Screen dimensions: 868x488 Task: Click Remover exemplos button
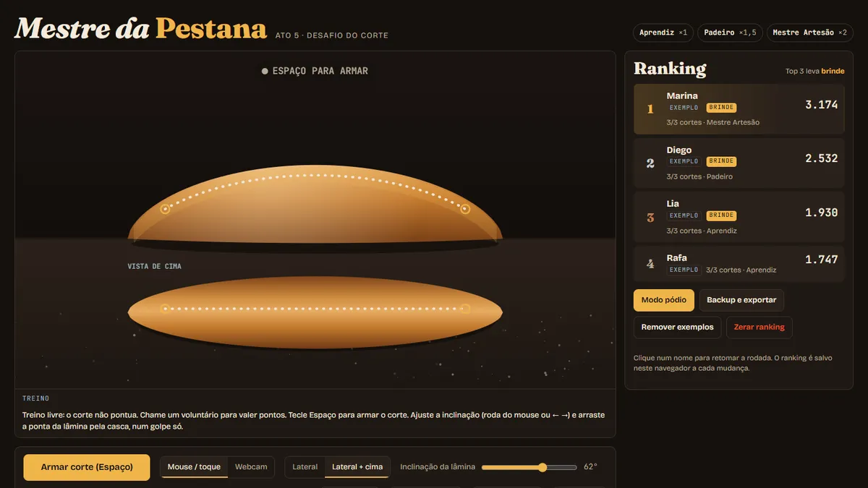(x=677, y=327)
